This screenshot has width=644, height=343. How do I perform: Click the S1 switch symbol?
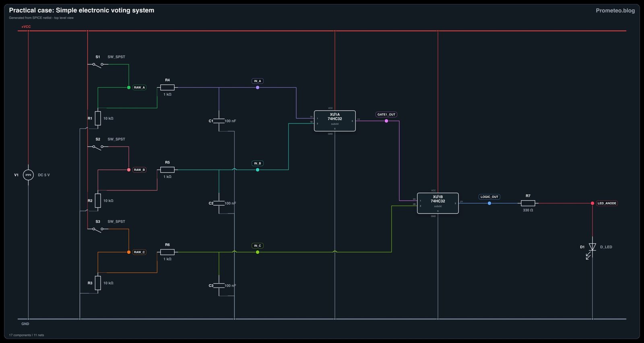point(98,64)
